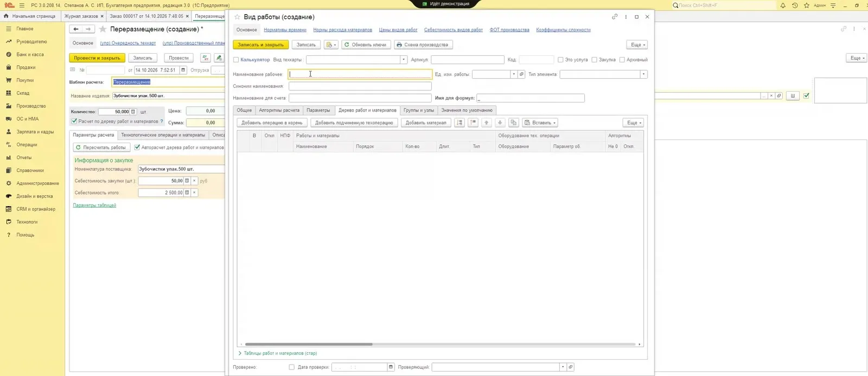Click the Записать и закрыть button
Screen dimensions: 868x376
coord(260,44)
